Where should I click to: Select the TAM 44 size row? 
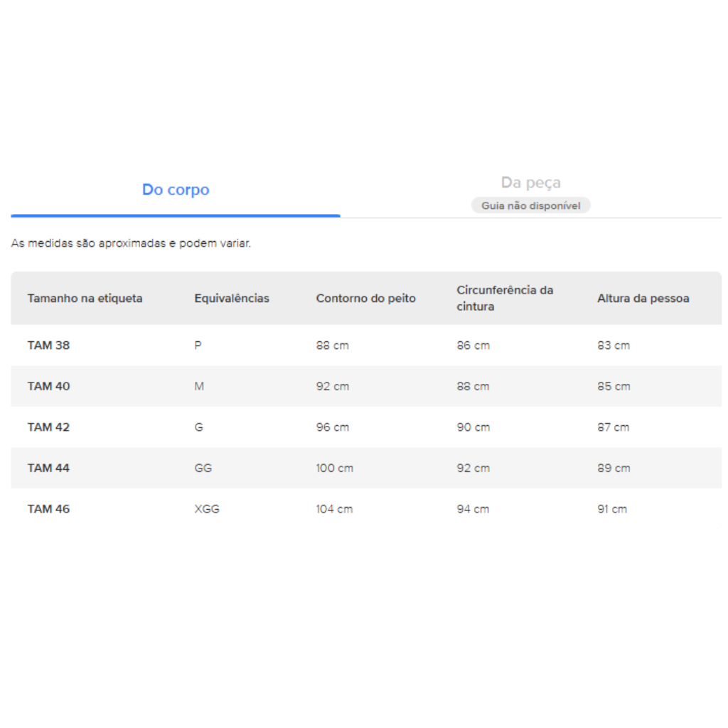click(366, 468)
